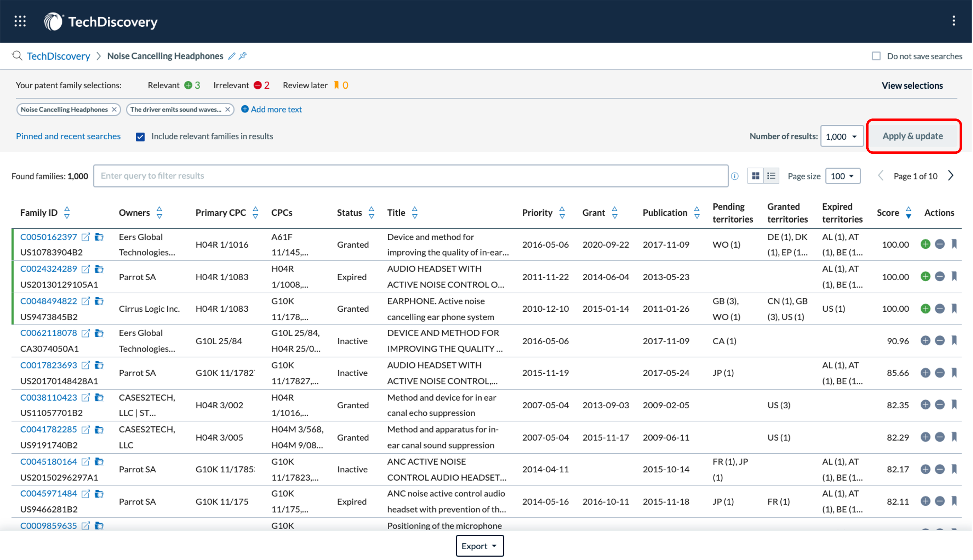Viewport: 973px width, 560px height.
Task: Click publication number CA3074050A1
Action: coord(49,349)
